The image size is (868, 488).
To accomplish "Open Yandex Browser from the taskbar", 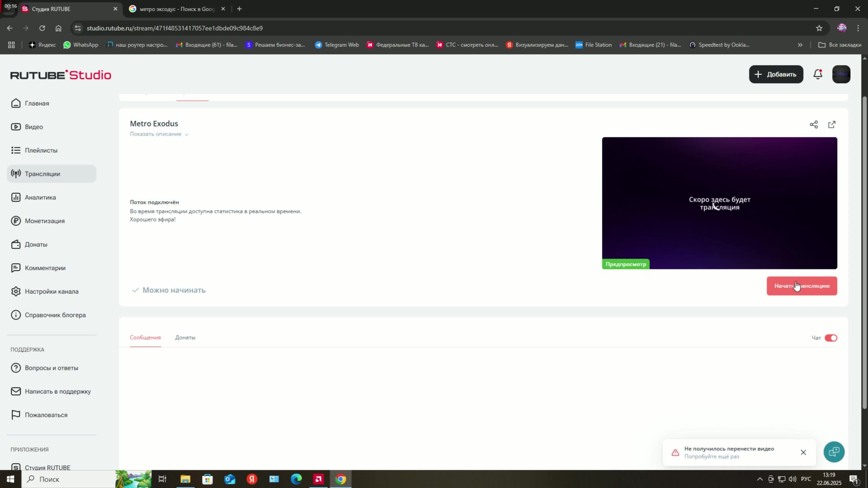I will pos(252,479).
